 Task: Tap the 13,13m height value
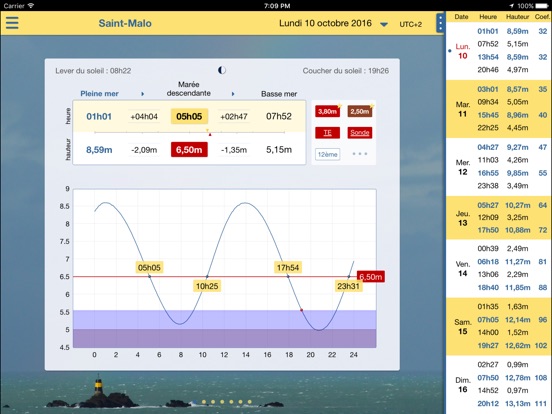coord(518,403)
